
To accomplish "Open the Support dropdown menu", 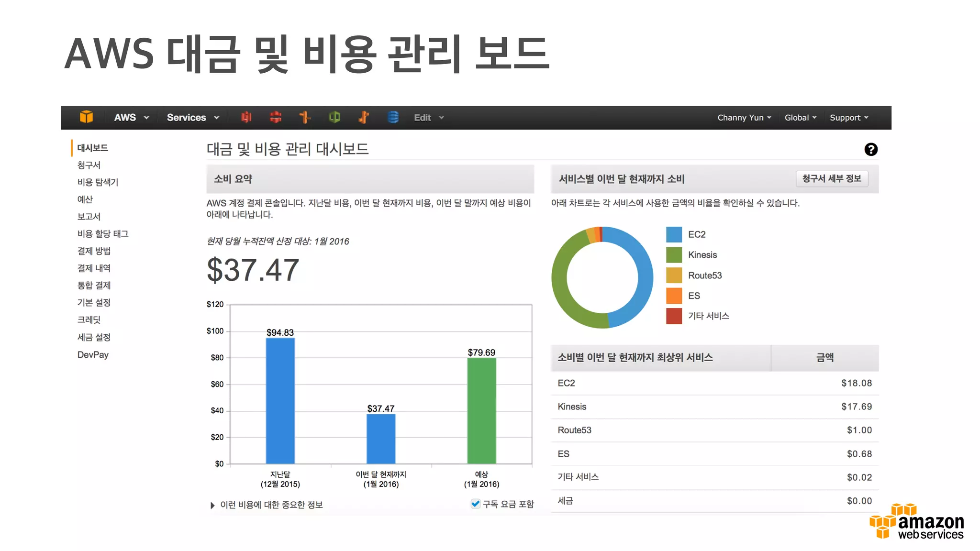I will tap(849, 118).
